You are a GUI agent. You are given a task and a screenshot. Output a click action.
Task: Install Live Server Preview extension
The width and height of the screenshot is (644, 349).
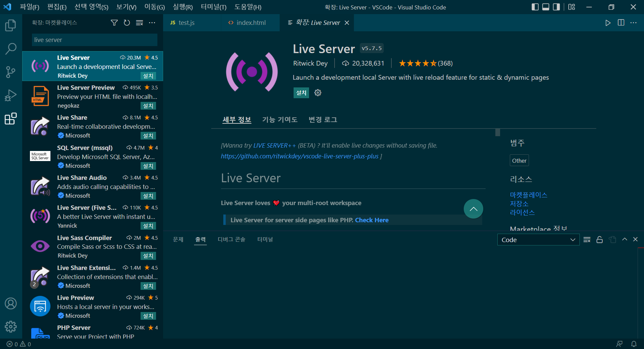coord(148,106)
